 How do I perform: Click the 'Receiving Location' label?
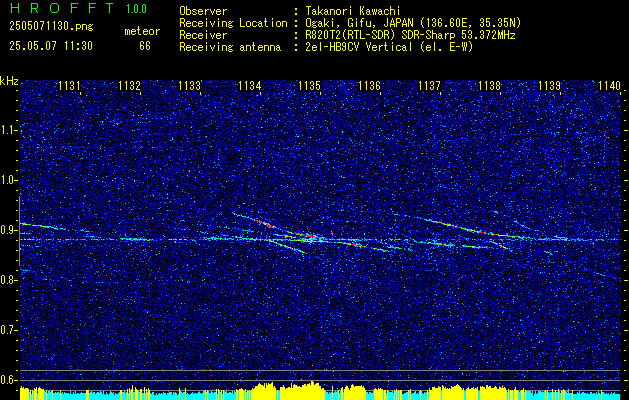click(233, 23)
